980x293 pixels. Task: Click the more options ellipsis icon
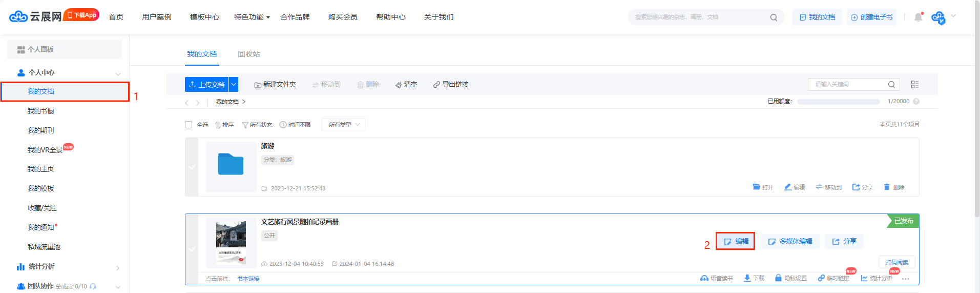[905, 279]
